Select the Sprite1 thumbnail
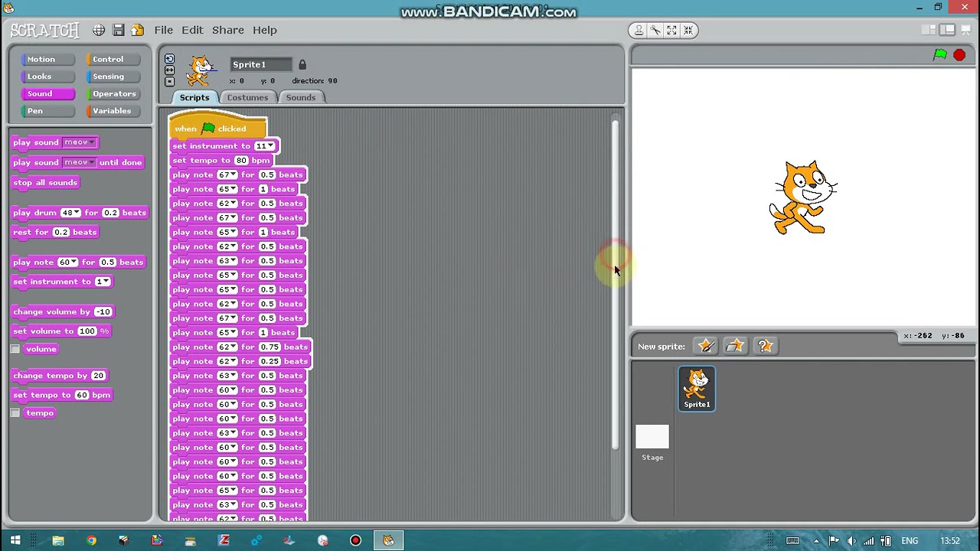 (x=697, y=389)
